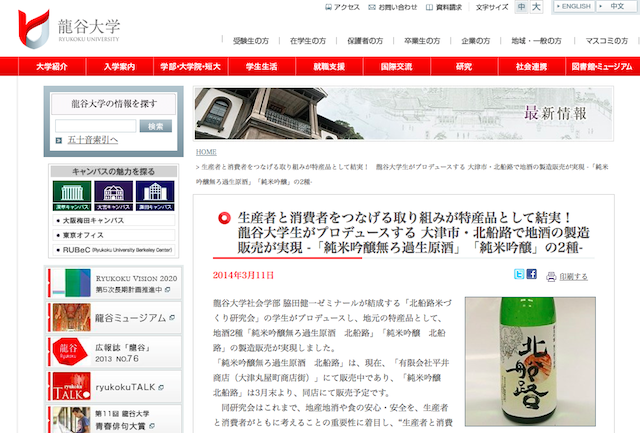Open the 大学紹介 navigation tab
640x433 pixels.
[x=52, y=67]
